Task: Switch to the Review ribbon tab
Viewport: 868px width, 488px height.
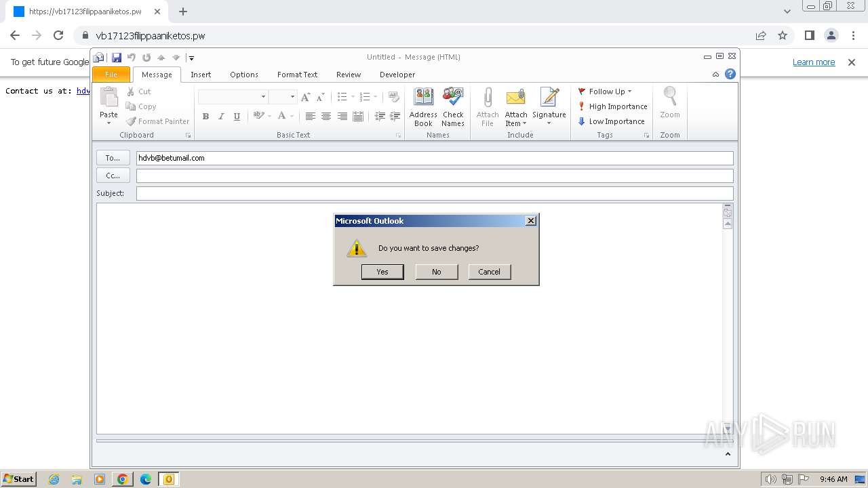Action: tap(349, 75)
